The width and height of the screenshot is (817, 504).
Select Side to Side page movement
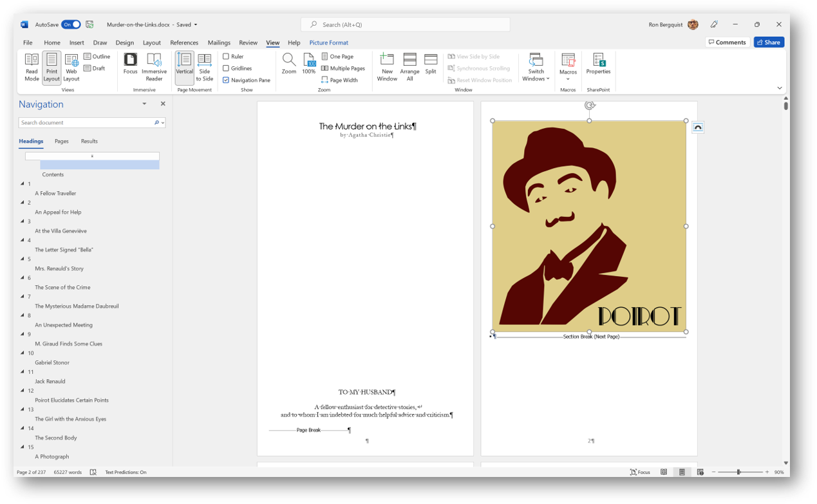pos(204,67)
